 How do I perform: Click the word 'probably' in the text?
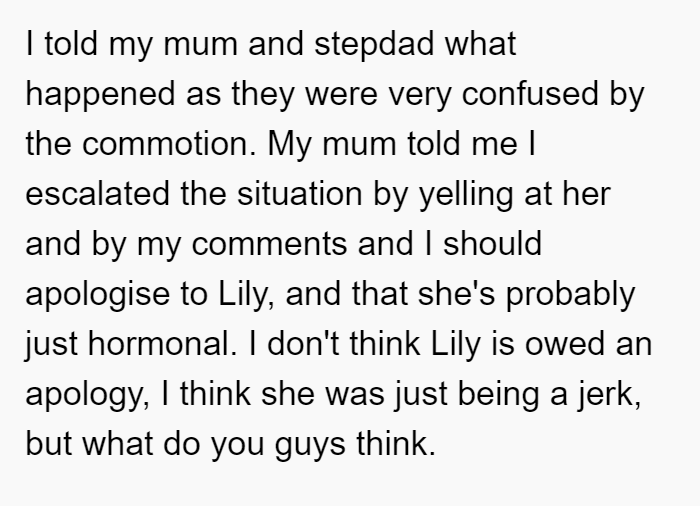[570, 296]
